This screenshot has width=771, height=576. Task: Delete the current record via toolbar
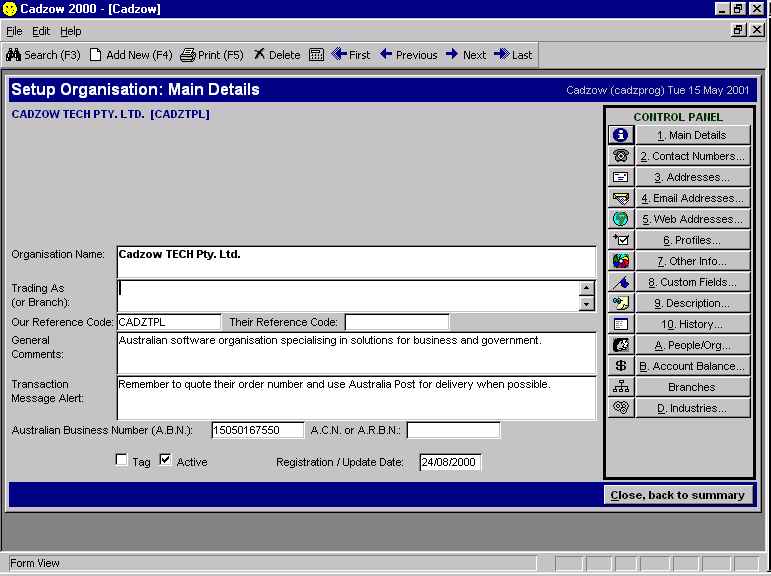click(x=277, y=55)
